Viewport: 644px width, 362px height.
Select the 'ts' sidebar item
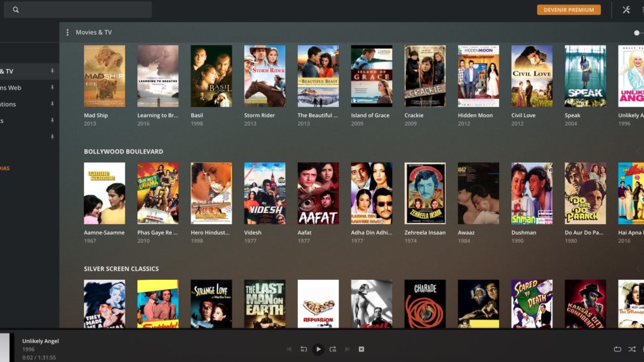pyautogui.click(x=29, y=120)
